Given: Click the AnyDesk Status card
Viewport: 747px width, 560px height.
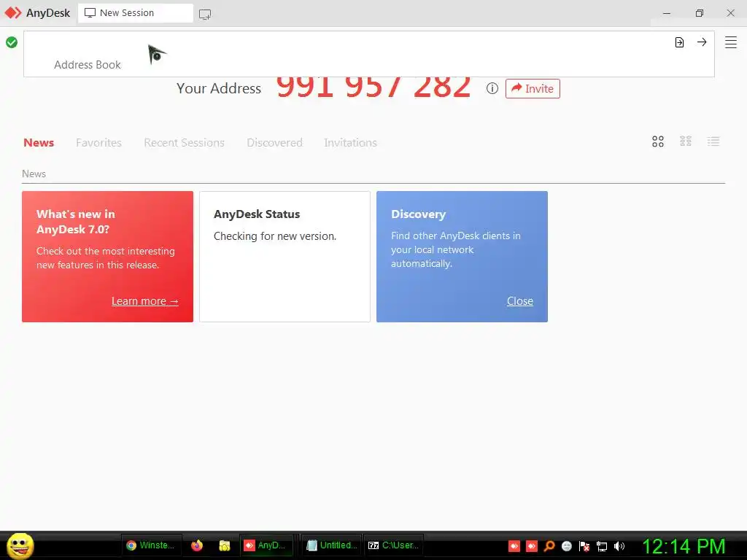Looking at the screenshot, I should click(x=285, y=257).
